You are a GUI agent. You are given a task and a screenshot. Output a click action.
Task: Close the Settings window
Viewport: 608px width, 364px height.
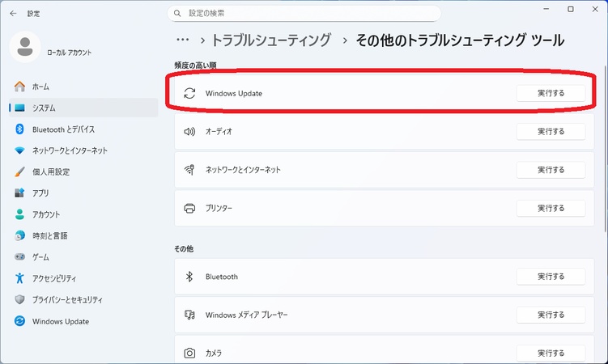click(x=595, y=9)
